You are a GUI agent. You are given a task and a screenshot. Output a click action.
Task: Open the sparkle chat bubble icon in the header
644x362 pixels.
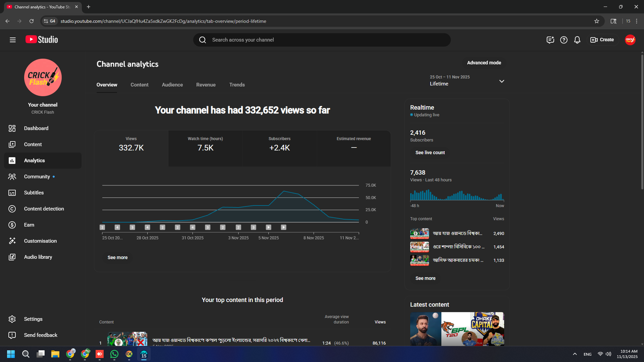pos(550,40)
